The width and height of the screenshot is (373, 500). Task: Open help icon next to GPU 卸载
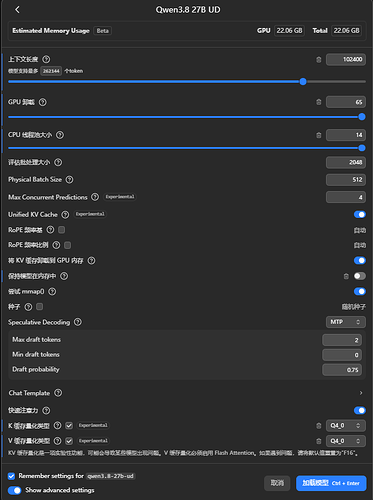point(43,102)
